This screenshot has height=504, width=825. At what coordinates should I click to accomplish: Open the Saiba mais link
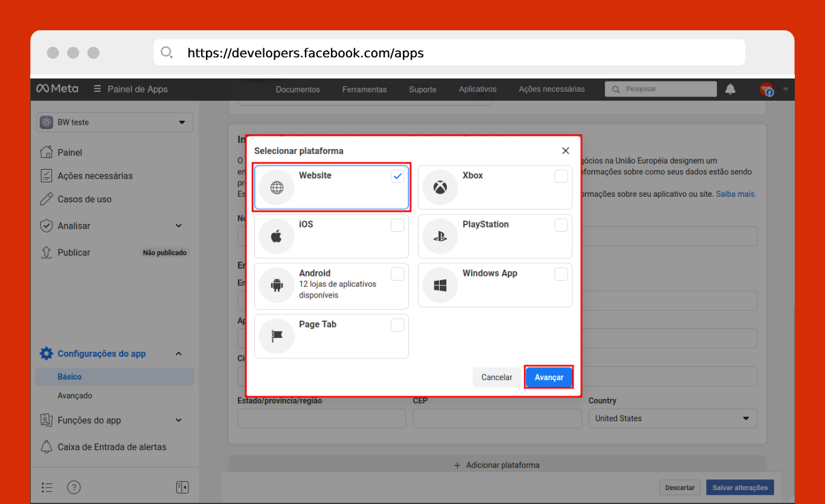click(x=736, y=194)
